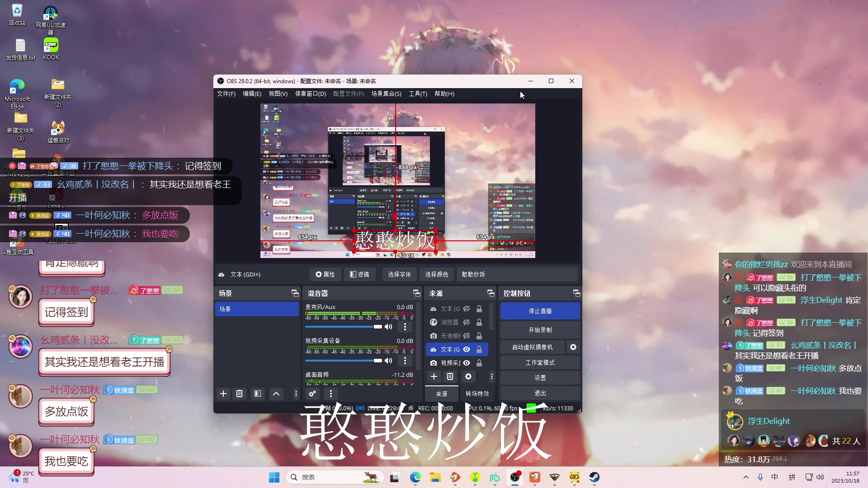This screenshot has width=868, height=488.
Task: Remove selected source with trash icon
Action: click(x=450, y=376)
